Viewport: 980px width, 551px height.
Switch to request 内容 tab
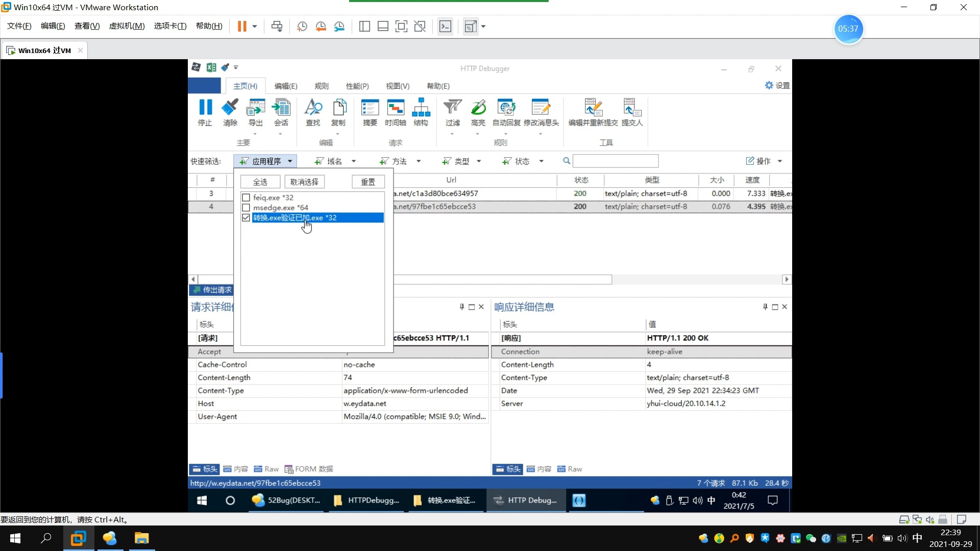236,469
